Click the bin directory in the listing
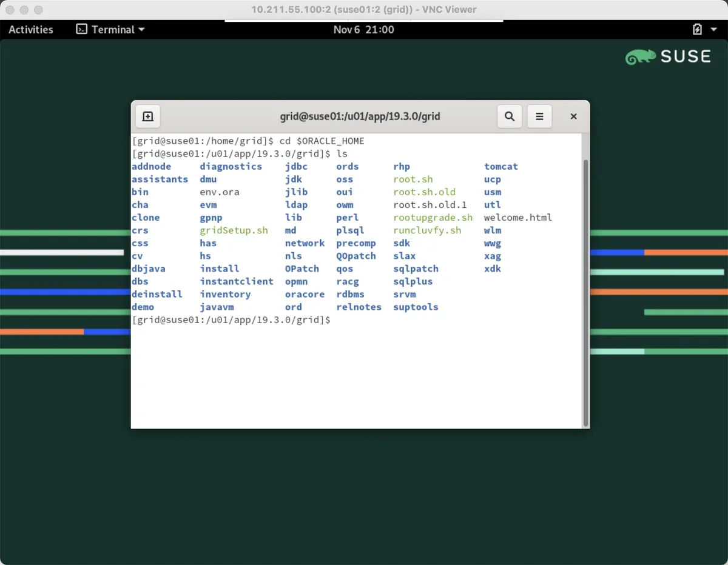Viewport: 728px width, 565px height. (x=140, y=192)
